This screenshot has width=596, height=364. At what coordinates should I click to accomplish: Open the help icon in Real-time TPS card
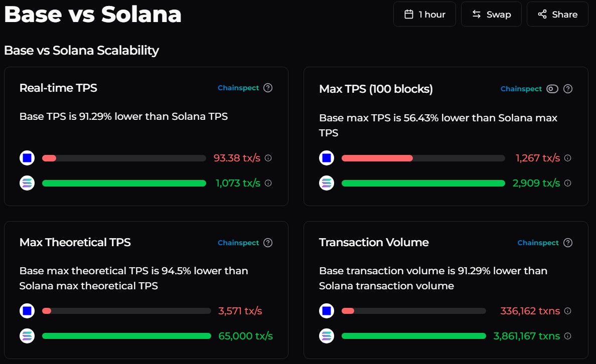[x=268, y=87]
